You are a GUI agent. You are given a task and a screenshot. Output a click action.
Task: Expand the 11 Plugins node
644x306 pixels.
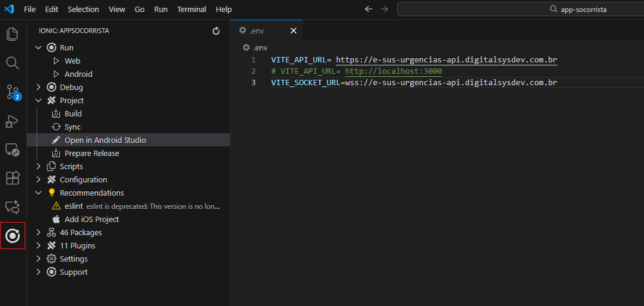tap(39, 245)
